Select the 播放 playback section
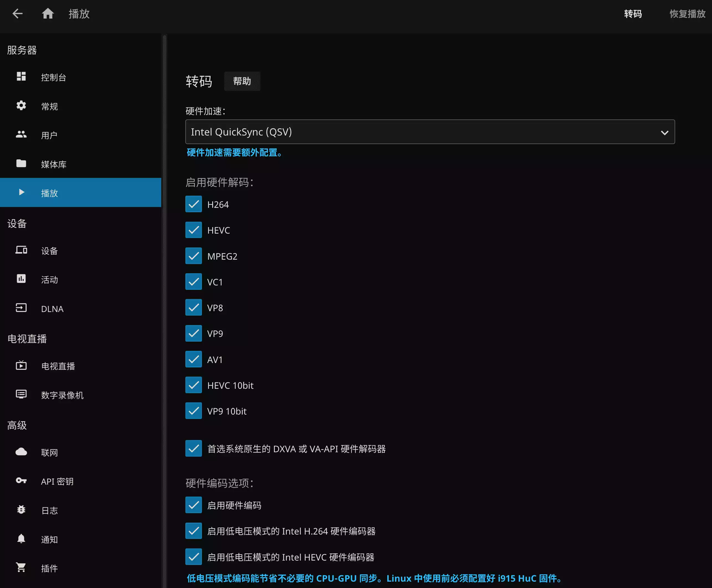The width and height of the screenshot is (712, 588). click(50, 193)
